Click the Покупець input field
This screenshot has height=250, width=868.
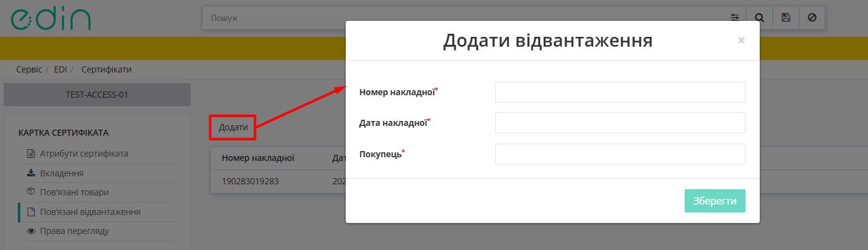coord(620,154)
